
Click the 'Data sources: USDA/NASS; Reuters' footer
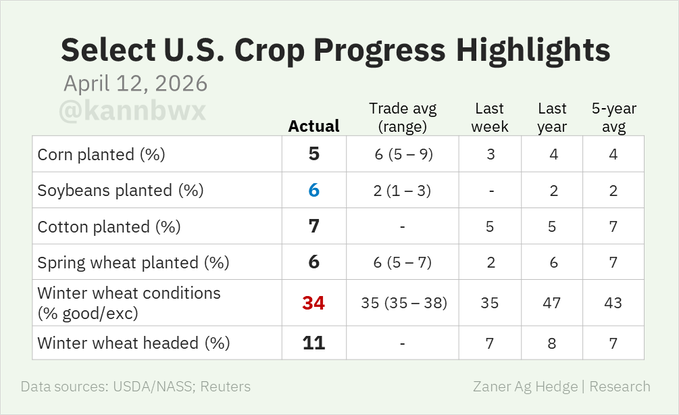(x=135, y=386)
